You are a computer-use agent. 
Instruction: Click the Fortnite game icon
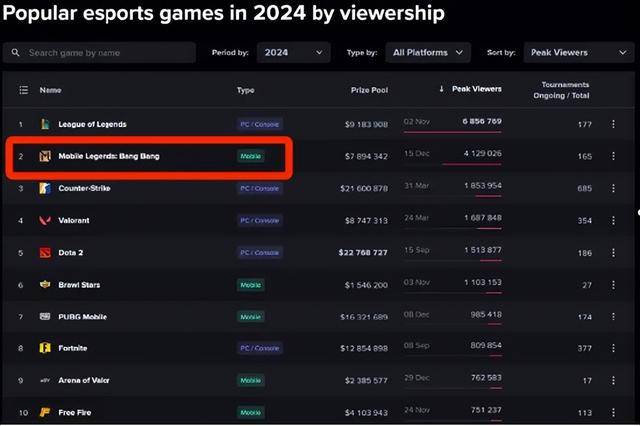45,348
